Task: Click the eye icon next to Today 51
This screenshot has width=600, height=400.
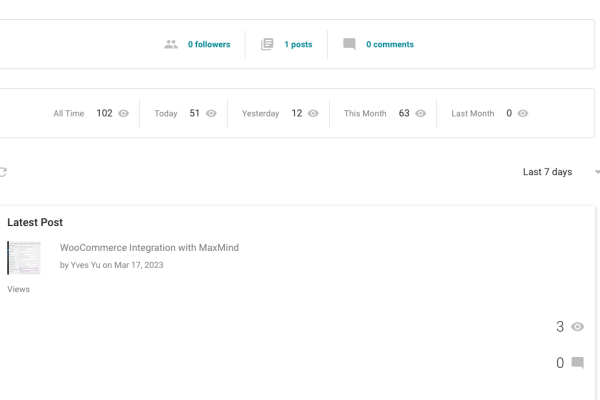Action: tap(211, 113)
